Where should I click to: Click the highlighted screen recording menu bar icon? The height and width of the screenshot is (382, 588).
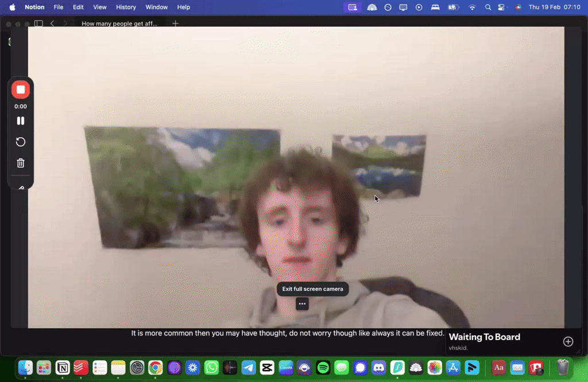click(x=353, y=7)
